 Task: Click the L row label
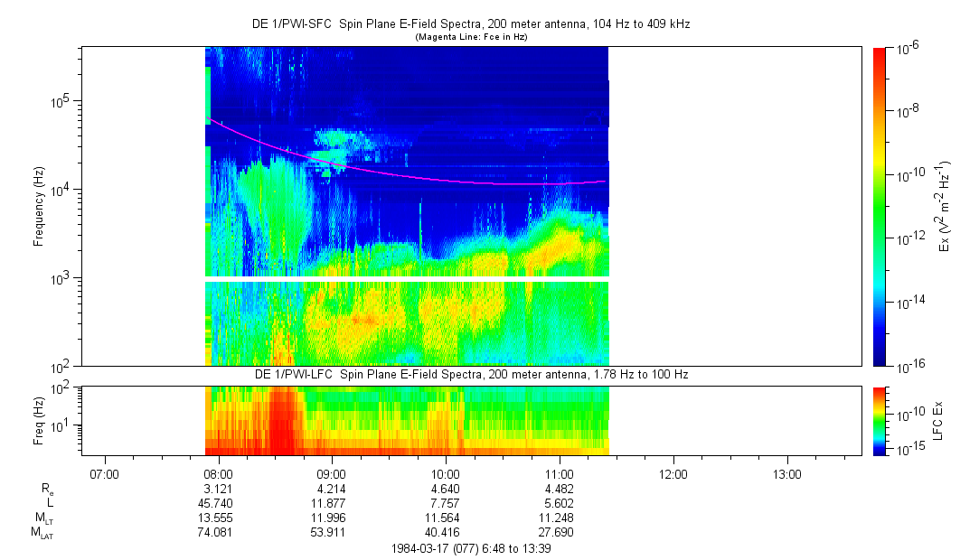tap(50, 503)
